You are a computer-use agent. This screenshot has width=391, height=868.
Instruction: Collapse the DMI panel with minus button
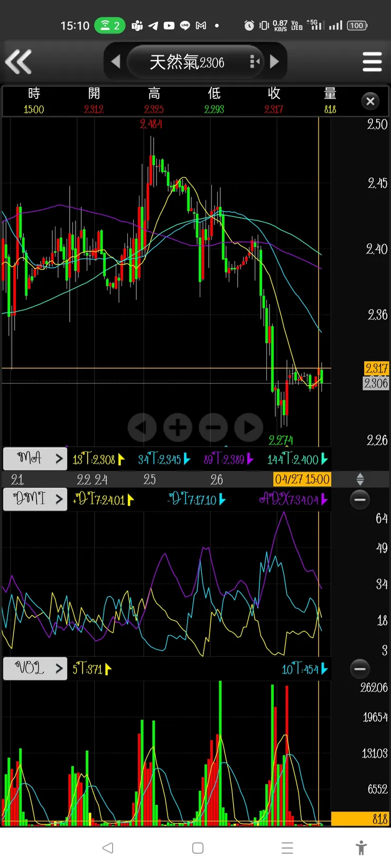(360, 499)
